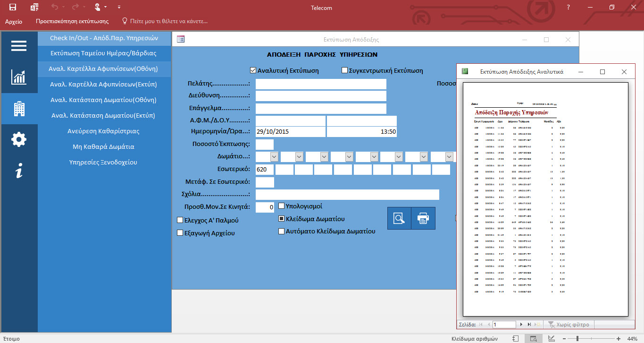The height and width of the screenshot is (343, 644).
Task: Click the print preview magnifier button
Action: pos(399,218)
